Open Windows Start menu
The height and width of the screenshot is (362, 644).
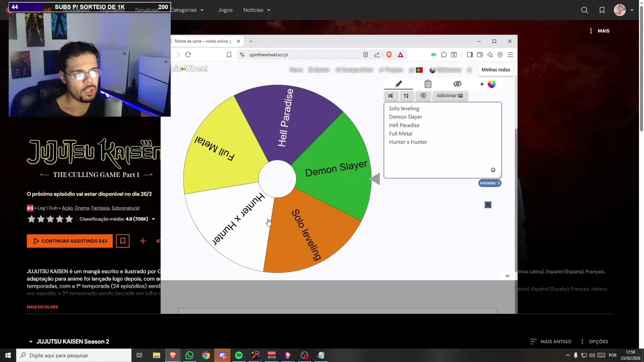pos(8,355)
